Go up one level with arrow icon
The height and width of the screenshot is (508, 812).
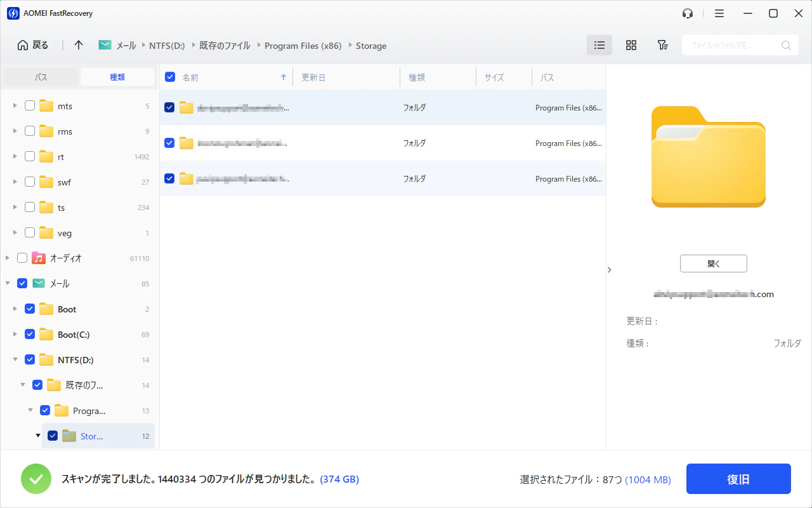click(x=79, y=45)
